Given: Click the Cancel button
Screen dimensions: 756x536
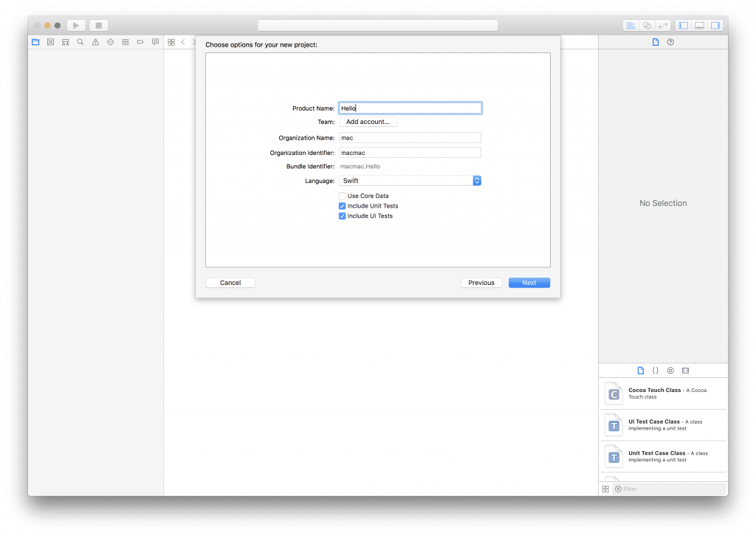Looking at the screenshot, I should (x=230, y=283).
